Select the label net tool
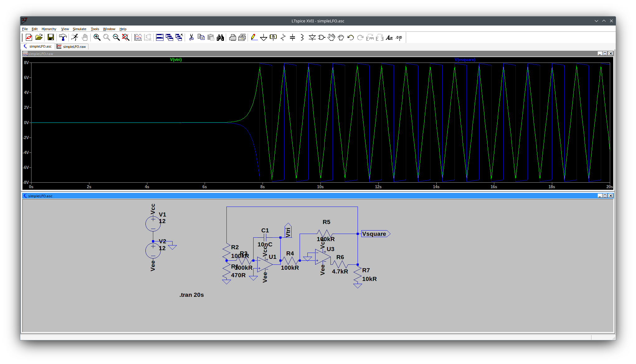This screenshot has height=364, width=636. (273, 37)
